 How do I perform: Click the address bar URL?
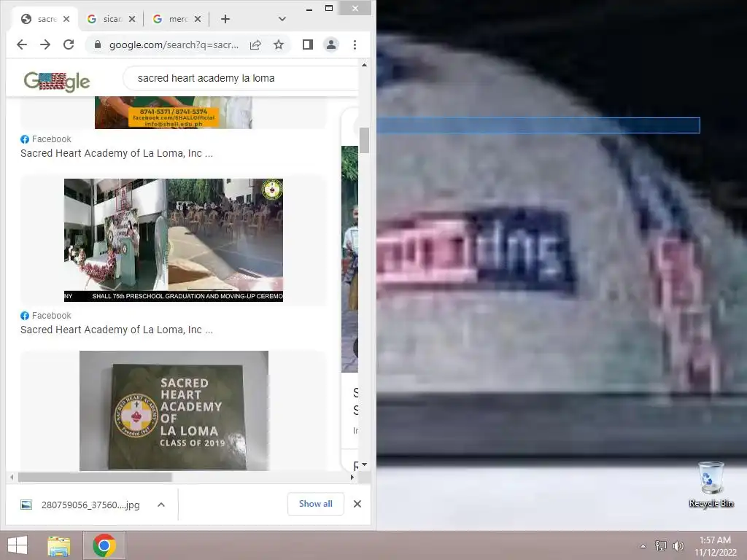point(174,44)
